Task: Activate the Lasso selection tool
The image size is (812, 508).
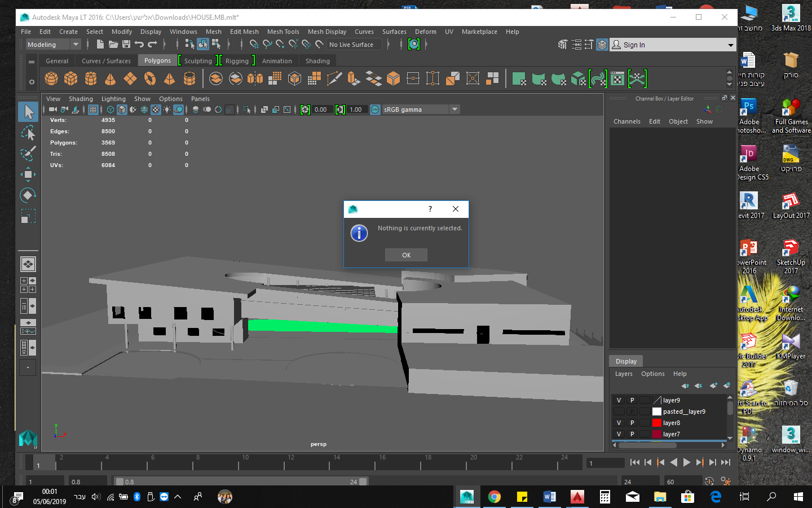Action: [x=28, y=133]
